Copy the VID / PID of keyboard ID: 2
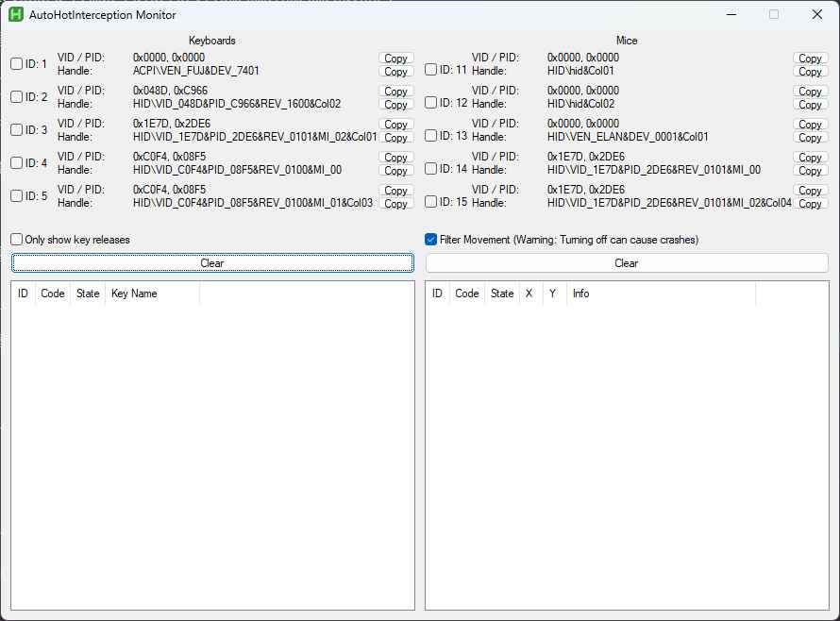Screen dimensions: 840x621 395,91
